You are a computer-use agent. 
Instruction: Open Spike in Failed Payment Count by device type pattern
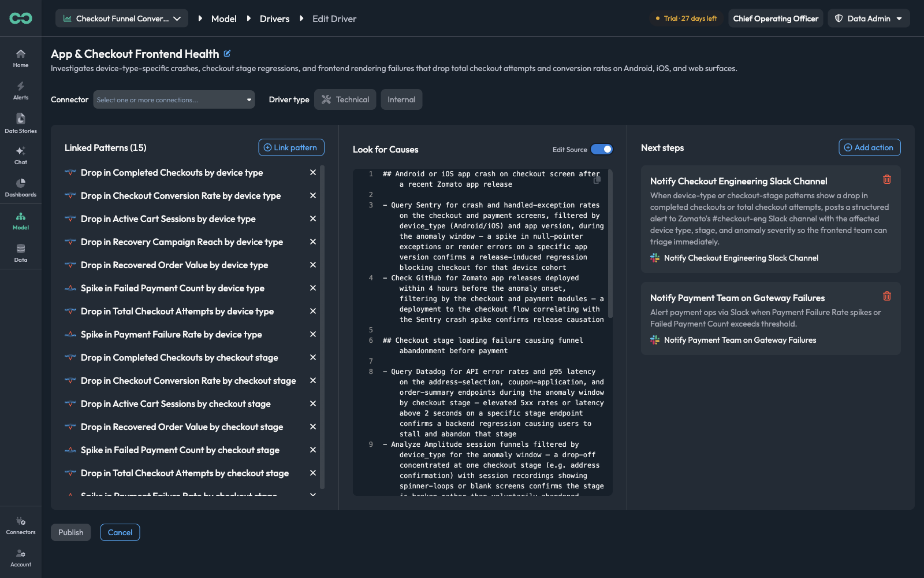coord(173,288)
